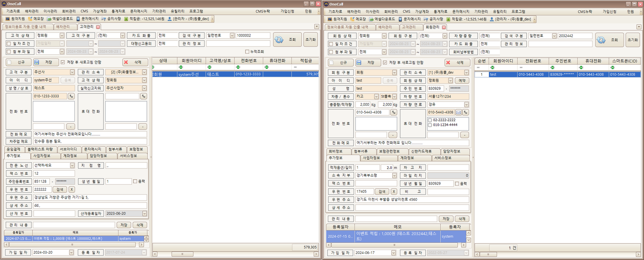Check the 02-2222-2222 phone number checkbox
Viewport: 644px width, 260px height.
(x=430, y=120)
